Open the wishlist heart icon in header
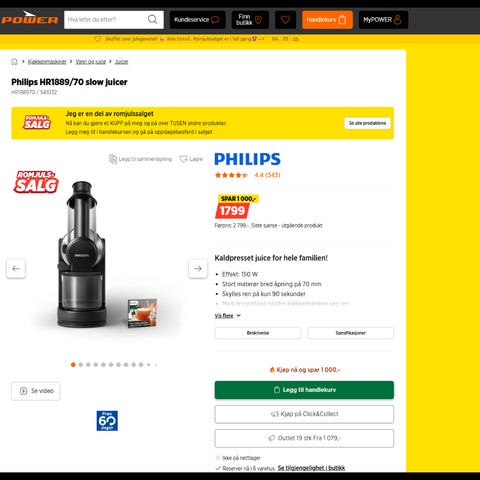This screenshot has height=480, width=480. pyautogui.click(x=285, y=20)
